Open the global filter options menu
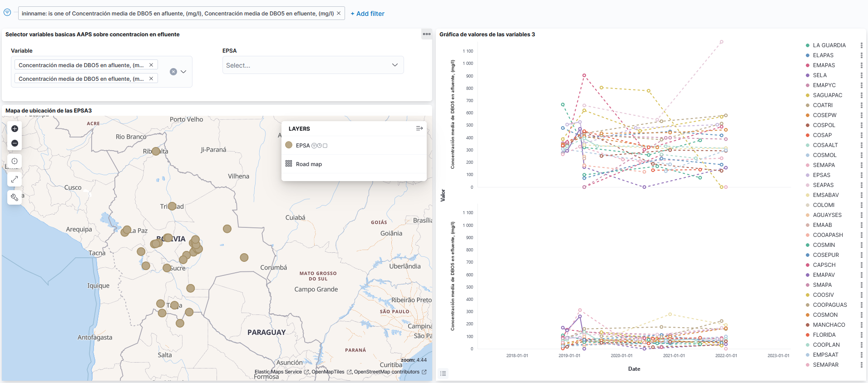This screenshot has width=868, height=383. tap(7, 13)
